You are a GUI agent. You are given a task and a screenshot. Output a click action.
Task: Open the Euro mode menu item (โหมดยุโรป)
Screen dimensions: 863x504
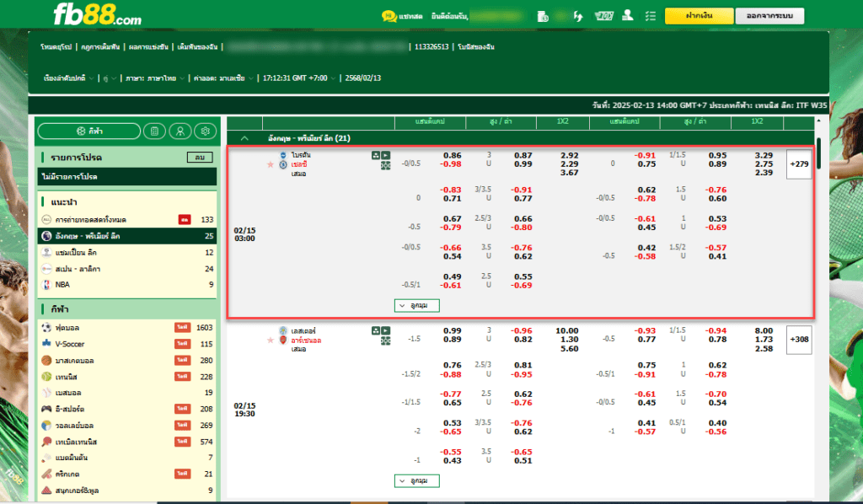[x=56, y=47]
